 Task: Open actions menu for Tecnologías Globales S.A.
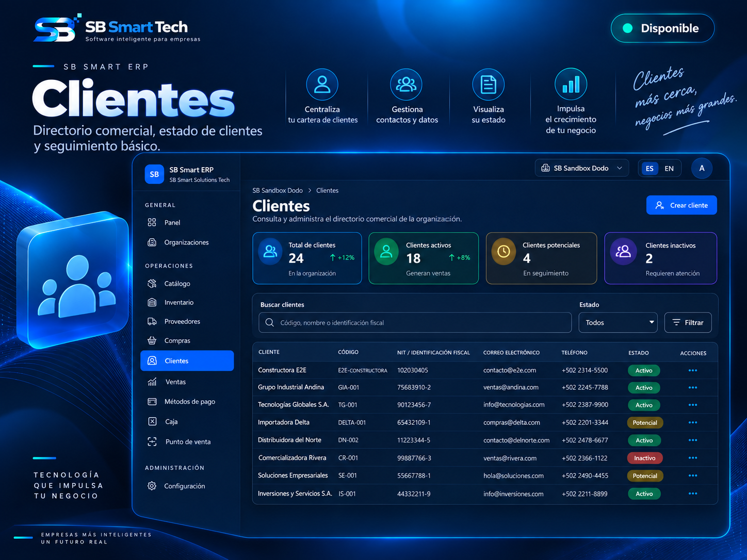[x=693, y=405]
